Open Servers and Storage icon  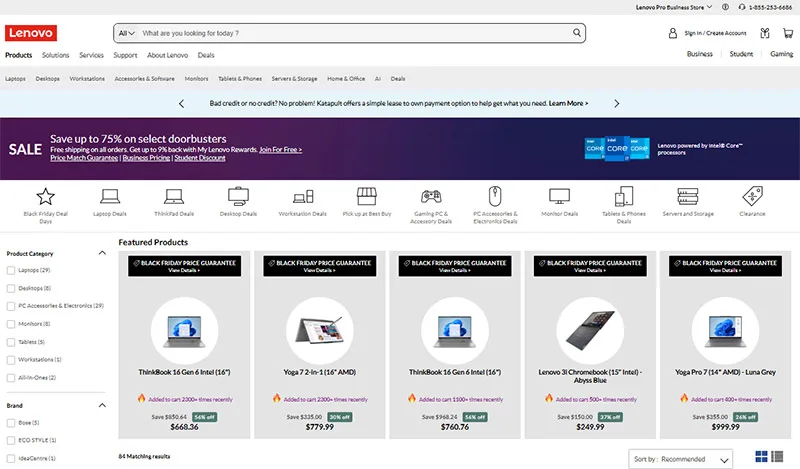(x=688, y=196)
